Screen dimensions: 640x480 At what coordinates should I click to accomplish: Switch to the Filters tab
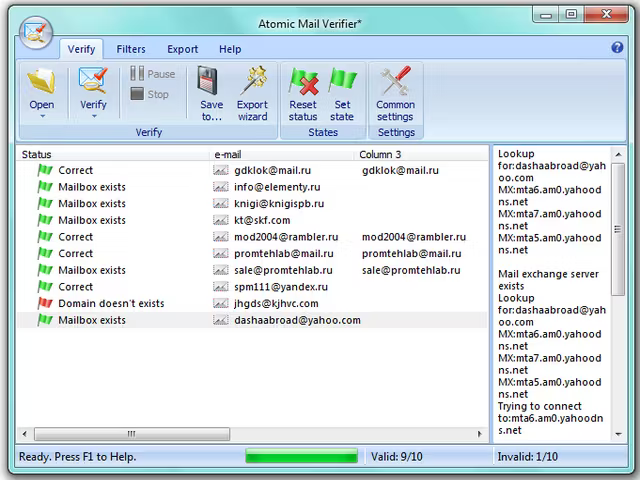[131, 49]
